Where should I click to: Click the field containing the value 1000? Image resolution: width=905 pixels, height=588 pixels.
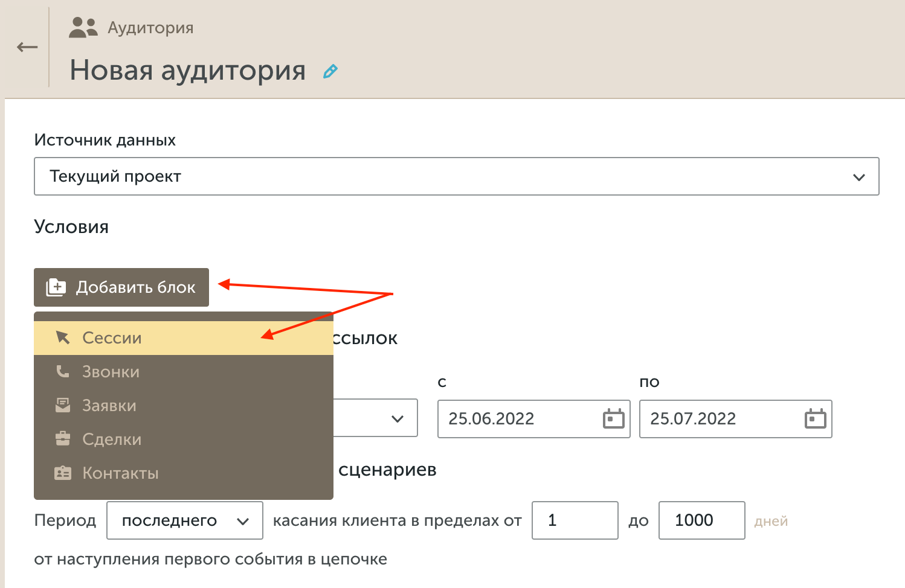coord(701,520)
